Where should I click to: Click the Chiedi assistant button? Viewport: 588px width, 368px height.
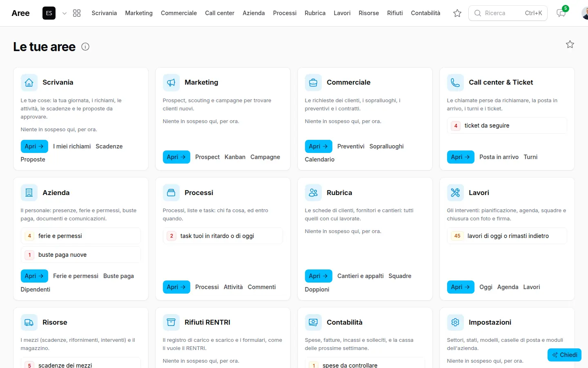point(564,355)
